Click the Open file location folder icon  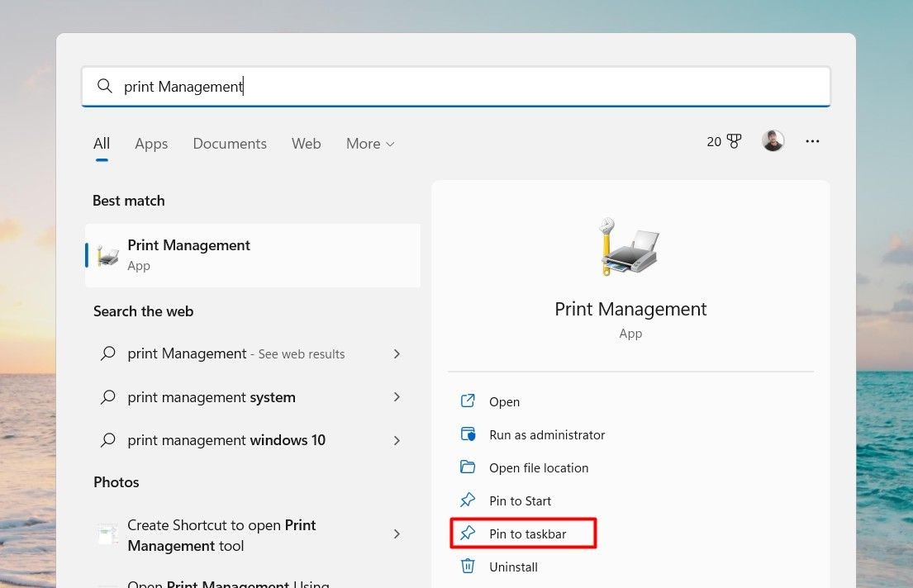point(468,467)
